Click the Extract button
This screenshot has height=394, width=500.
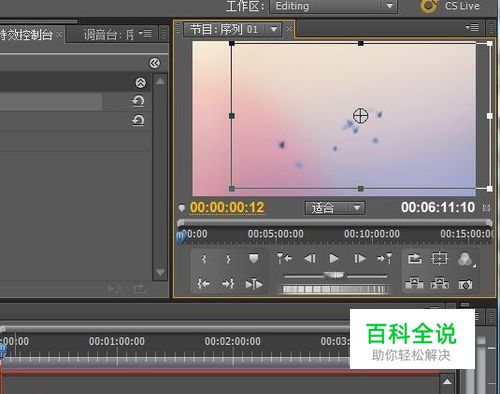pos(440,284)
